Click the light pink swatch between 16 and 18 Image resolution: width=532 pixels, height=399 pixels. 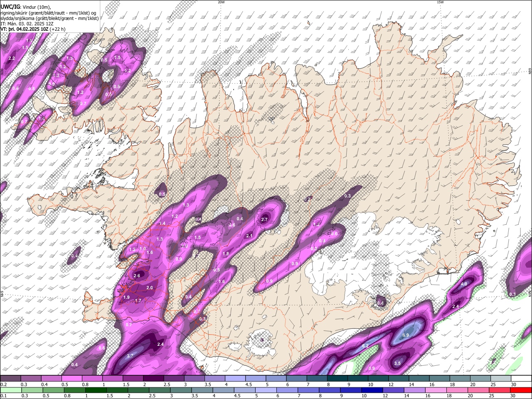(x=436, y=390)
